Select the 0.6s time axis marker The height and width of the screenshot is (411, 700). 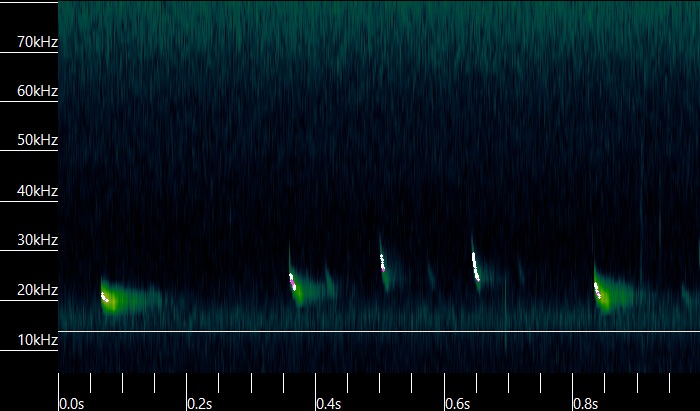tap(457, 404)
